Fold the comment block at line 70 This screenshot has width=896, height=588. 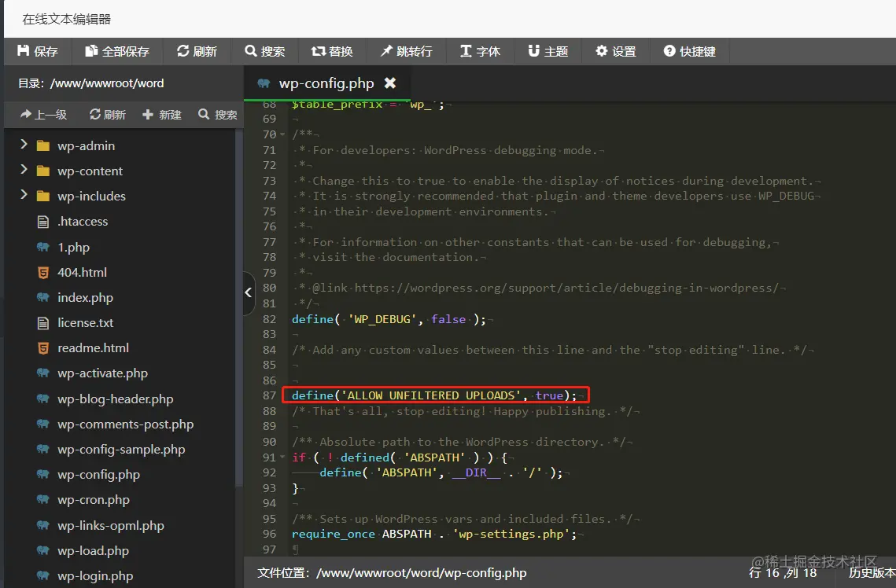tap(283, 134)
